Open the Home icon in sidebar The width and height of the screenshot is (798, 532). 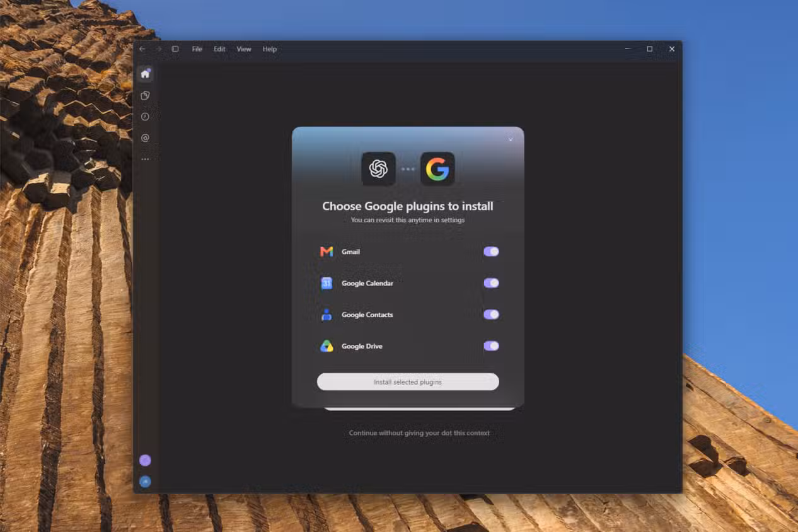click(x=145, y=74)
